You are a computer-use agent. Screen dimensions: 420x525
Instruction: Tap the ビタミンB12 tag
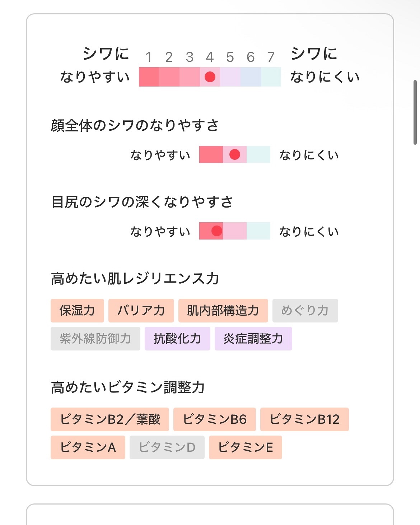pos(304,419)
